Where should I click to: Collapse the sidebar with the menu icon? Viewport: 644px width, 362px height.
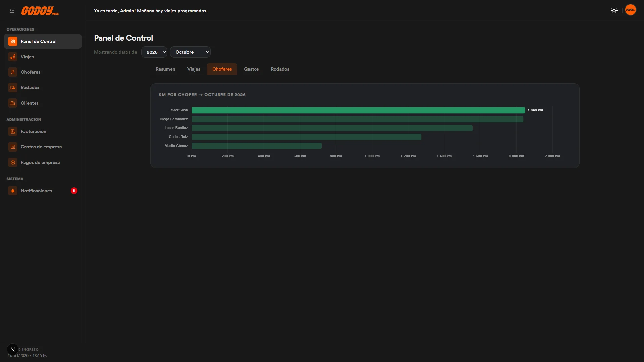tap(12, 11)
